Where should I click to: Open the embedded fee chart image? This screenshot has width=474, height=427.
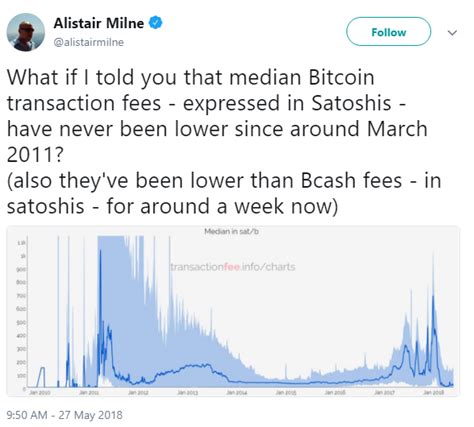pyautogui.click(x=233, y=311)
